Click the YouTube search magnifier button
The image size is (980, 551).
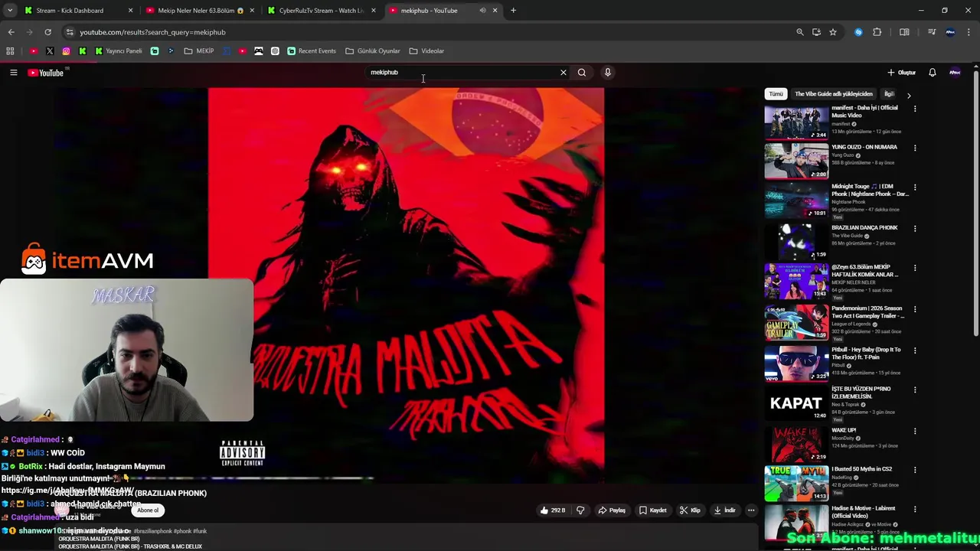(x=582, y=73)
